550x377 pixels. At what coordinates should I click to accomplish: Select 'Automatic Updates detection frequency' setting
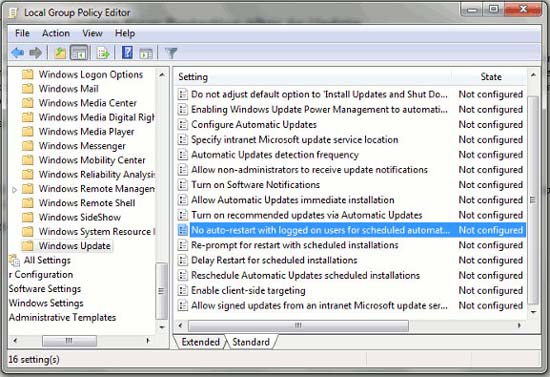275,155
